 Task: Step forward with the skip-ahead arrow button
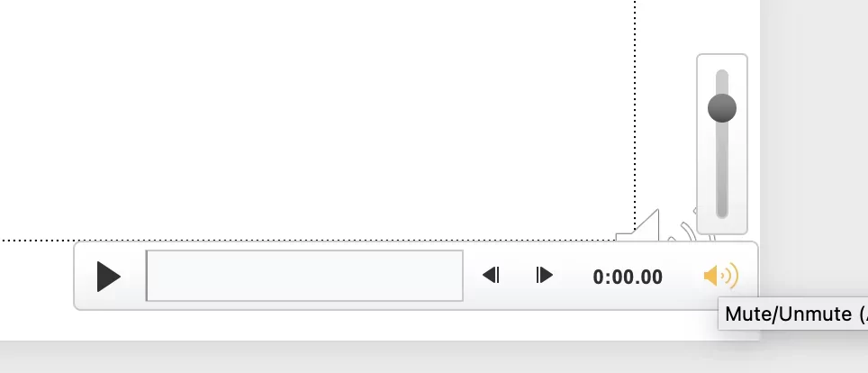544,275
